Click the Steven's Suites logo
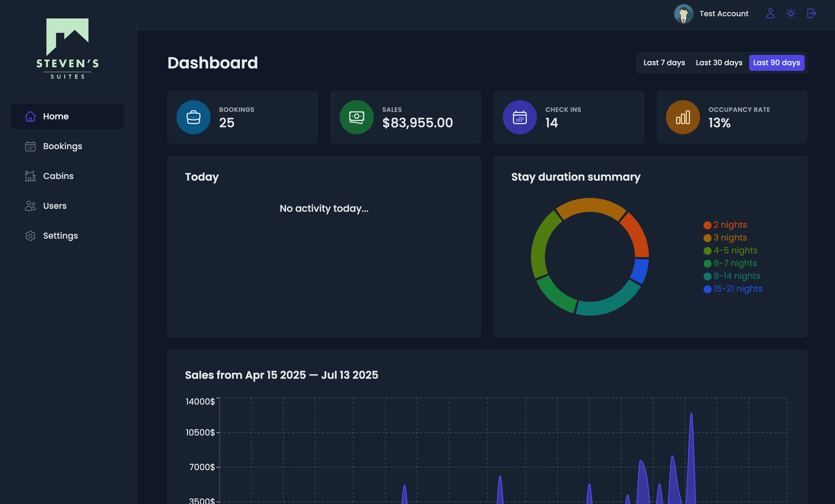Viewport: 835px width, 504px height. pos(67,49)
